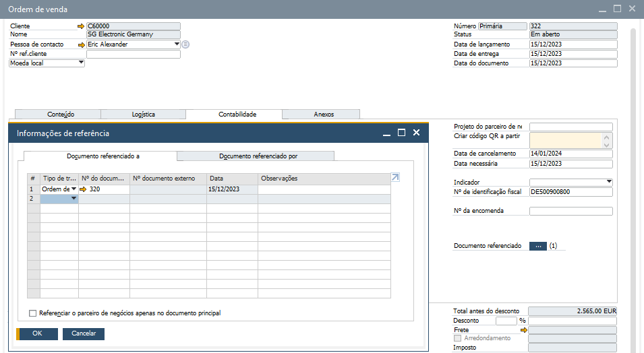644x353 pixels.
Task: Open the contact person details round icon
Action: coord(185,44)
